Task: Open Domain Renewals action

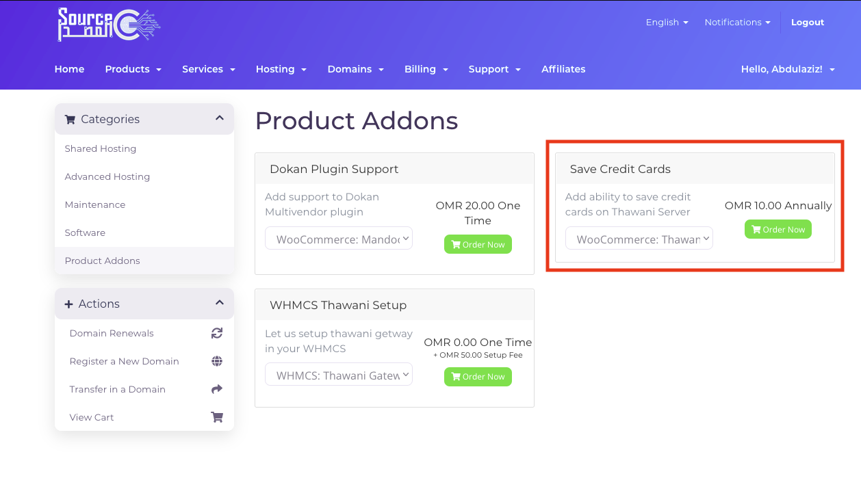Action: coord(144,333)
